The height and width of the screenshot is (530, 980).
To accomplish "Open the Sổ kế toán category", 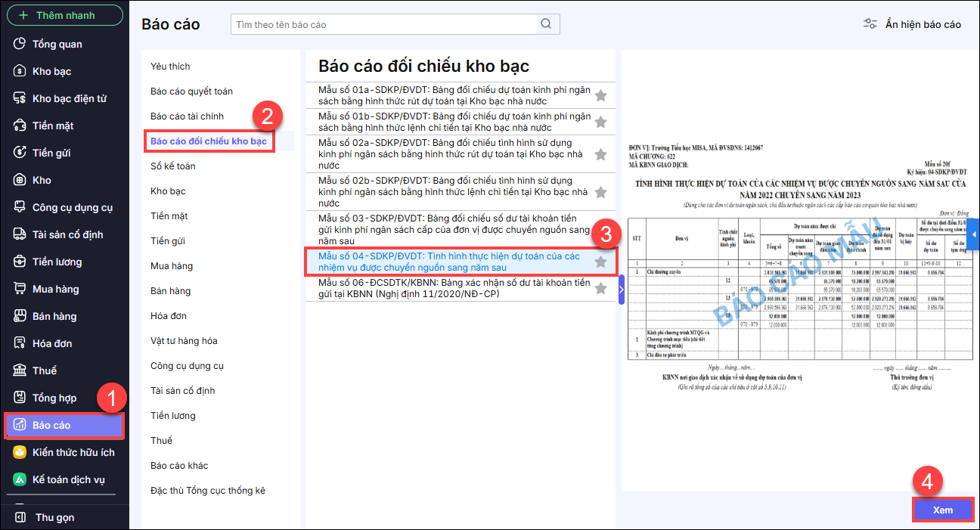I will (173, 166).
